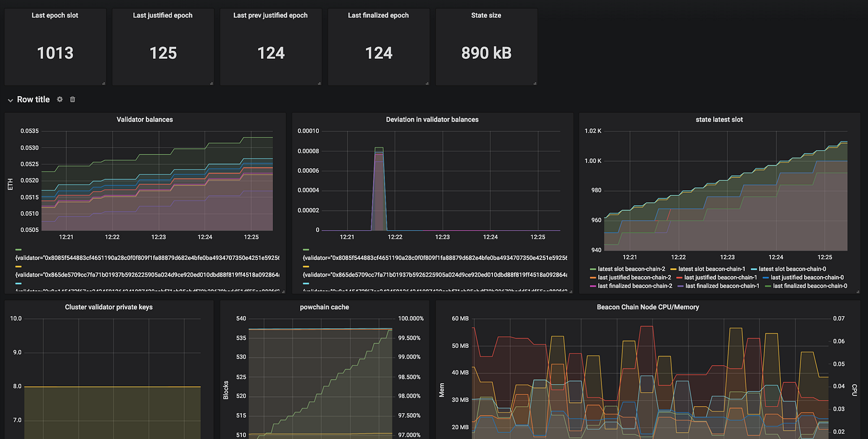This screenshot has height=439, width=868.
Task: Toggle last finalized beacon-chain-0 legend series
Action: pyautogui.click(x=807, y=286)
